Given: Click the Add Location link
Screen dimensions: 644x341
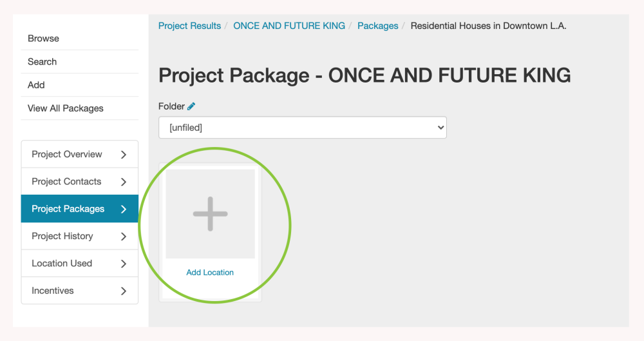Looking at the screenshot, I should (210, 273).
